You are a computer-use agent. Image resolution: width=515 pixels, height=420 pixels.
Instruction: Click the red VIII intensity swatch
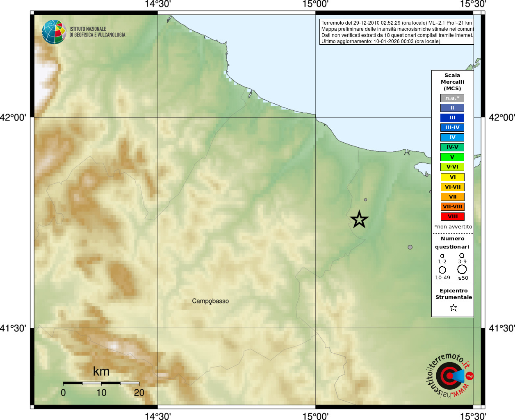[452, 217]
